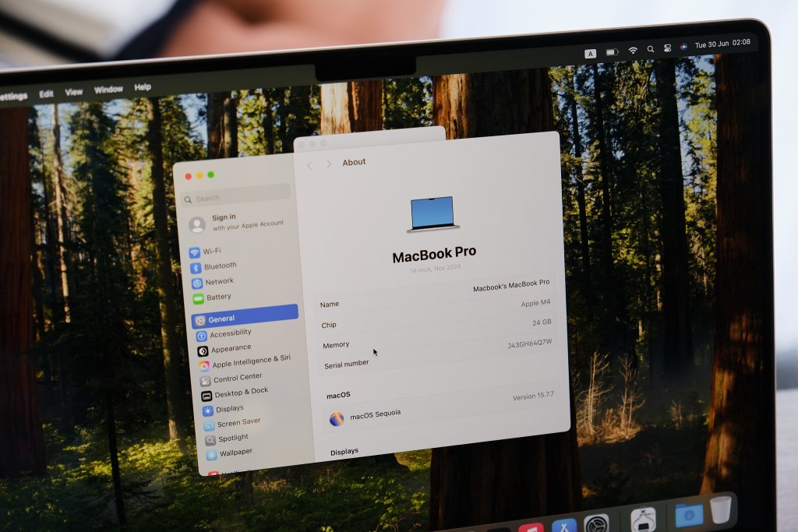Go back using the left chevron

coord(309,165)
